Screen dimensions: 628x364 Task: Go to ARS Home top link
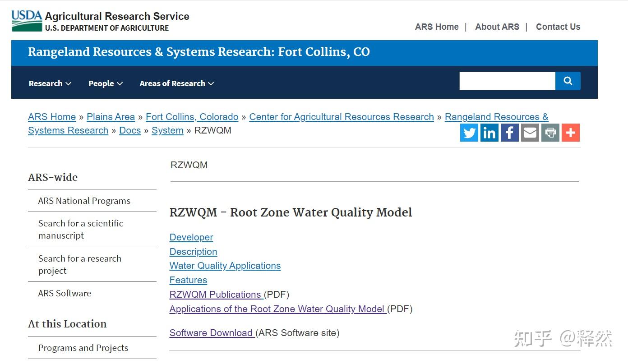coord(437,27)
